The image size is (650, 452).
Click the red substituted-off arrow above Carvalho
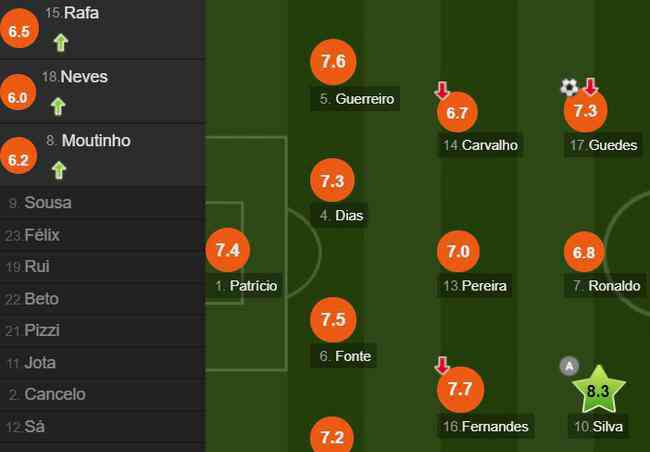coord(442,90)
